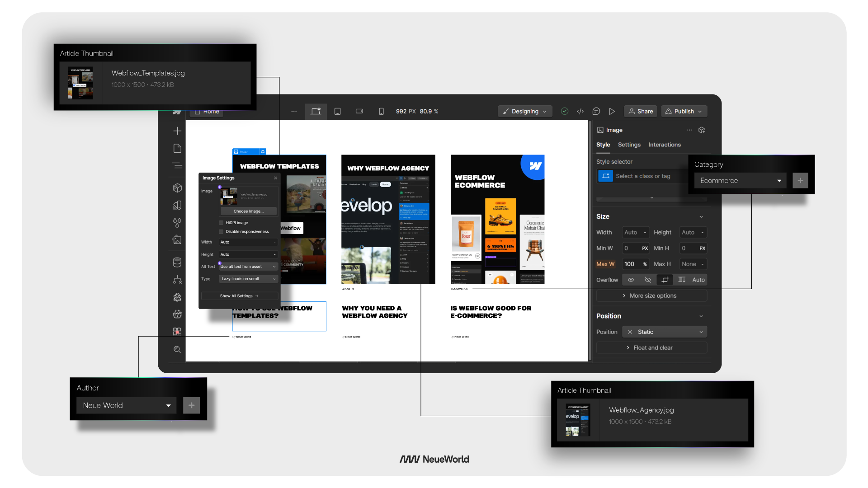Switch to mobile landscape breakpoint icon
This screenshot has width=868, height=488.
[359, 111]
